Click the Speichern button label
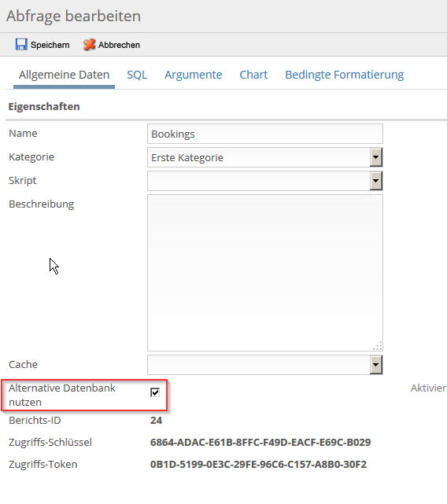 (x=50, y=45)
